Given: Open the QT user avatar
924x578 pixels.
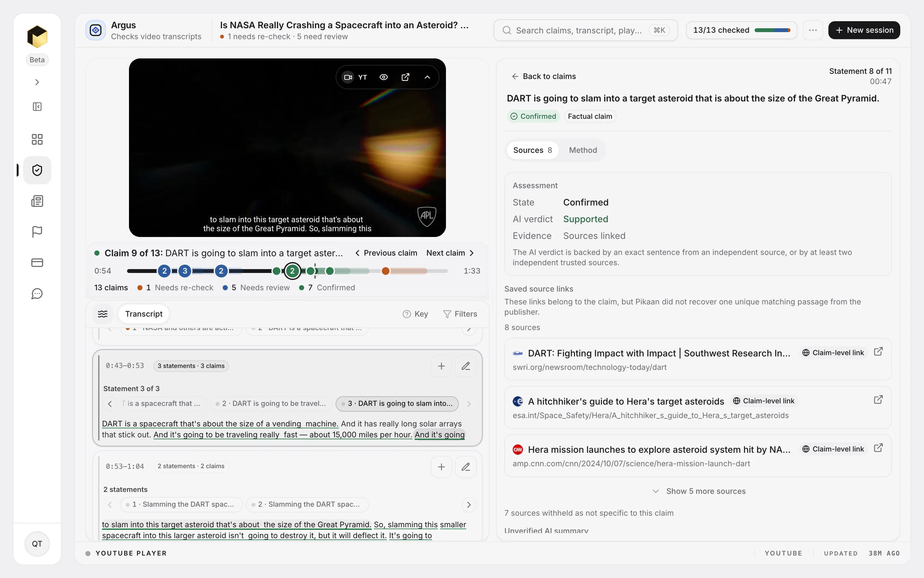Looking at the screenshot, I should tap(37, 544).
